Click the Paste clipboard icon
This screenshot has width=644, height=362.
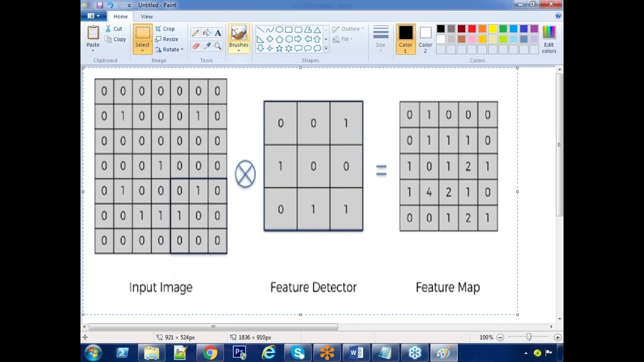coord(93,33)
